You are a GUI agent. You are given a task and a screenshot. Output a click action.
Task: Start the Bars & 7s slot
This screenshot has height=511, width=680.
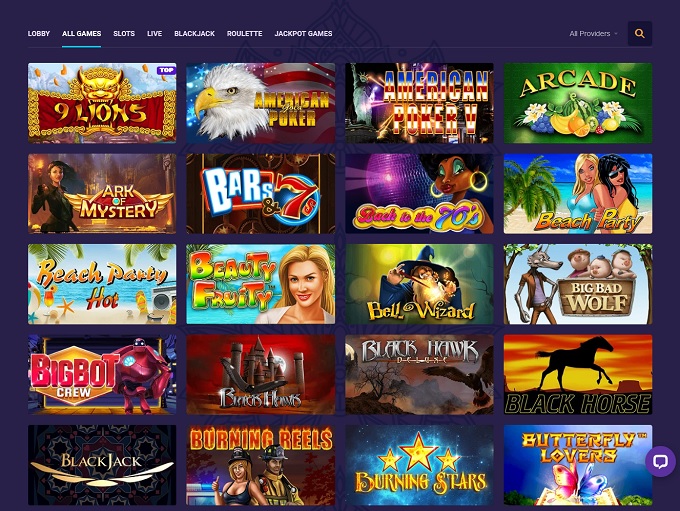(261, 193)
